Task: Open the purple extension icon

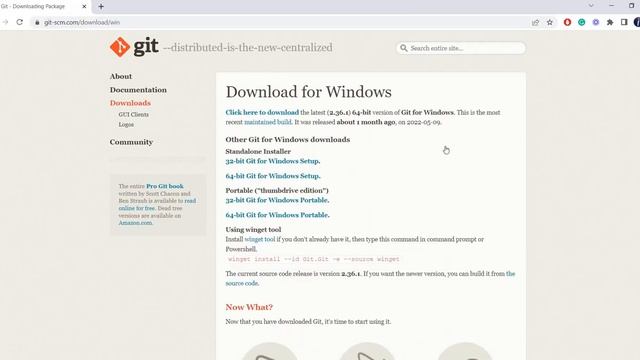Action: point(596,22)
